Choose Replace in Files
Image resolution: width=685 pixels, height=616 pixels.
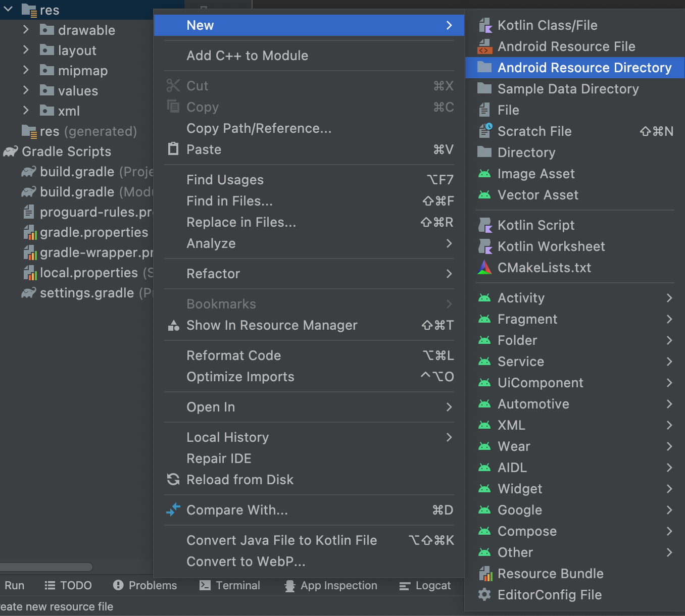point(309,222)
